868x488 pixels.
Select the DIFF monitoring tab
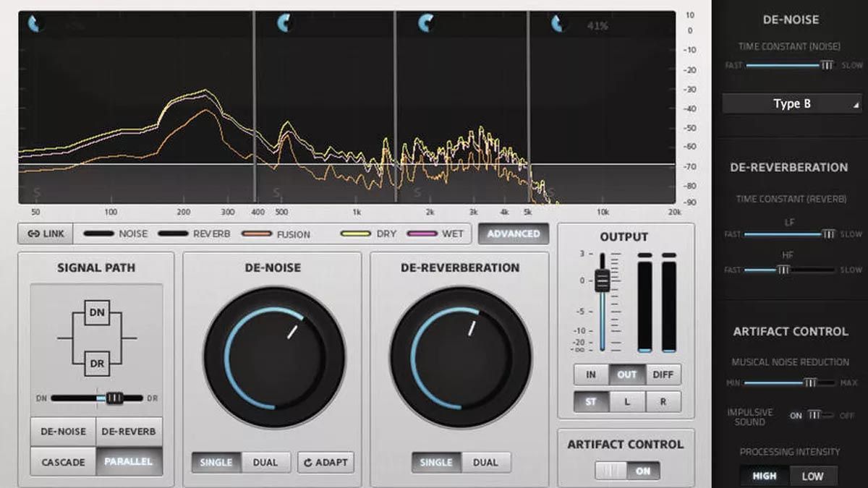663,374
